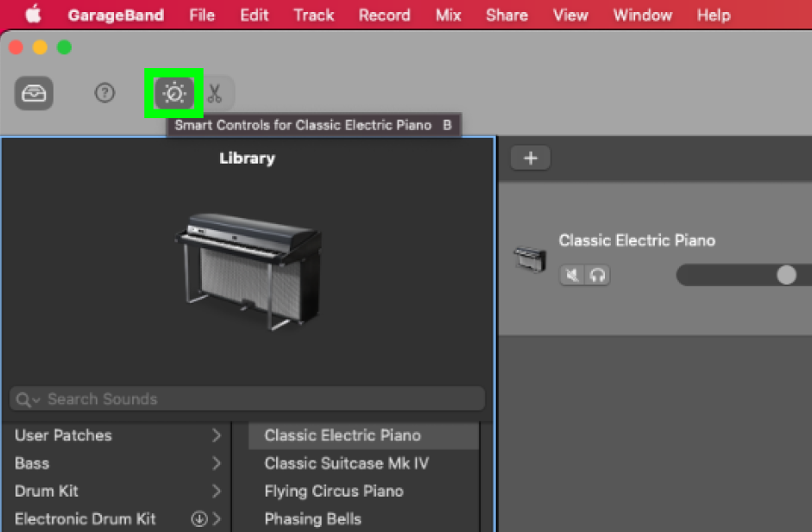
Task: Open the Mix menu
Action: (x=449, y=15)
